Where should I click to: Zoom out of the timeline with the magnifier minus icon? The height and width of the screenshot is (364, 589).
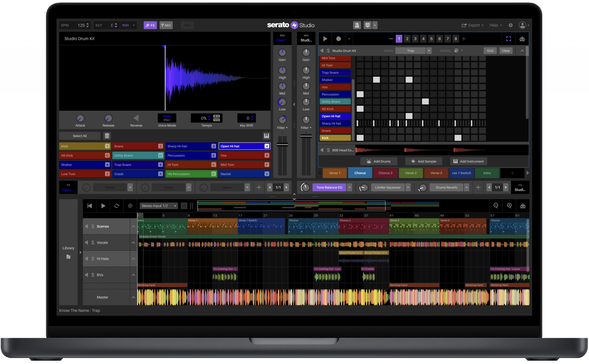tap(496, 206)
